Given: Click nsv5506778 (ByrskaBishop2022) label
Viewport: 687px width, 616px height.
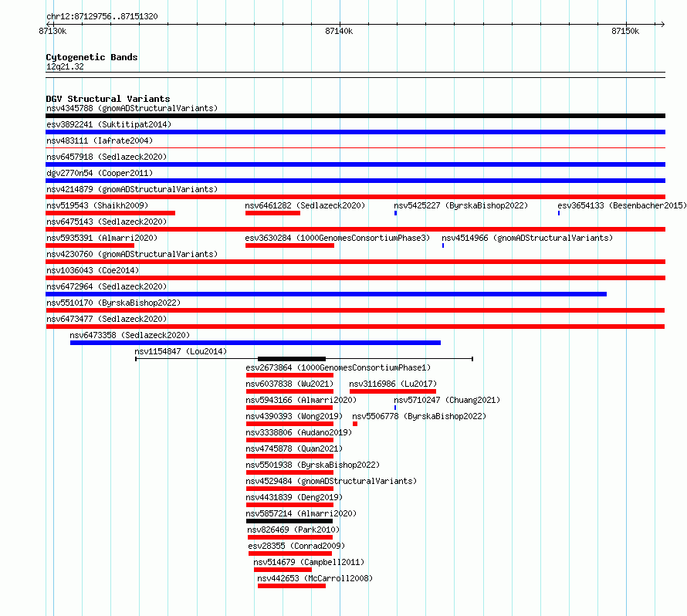Looking at the screenshot, I should pyautogui.click(x=419, y=416).
